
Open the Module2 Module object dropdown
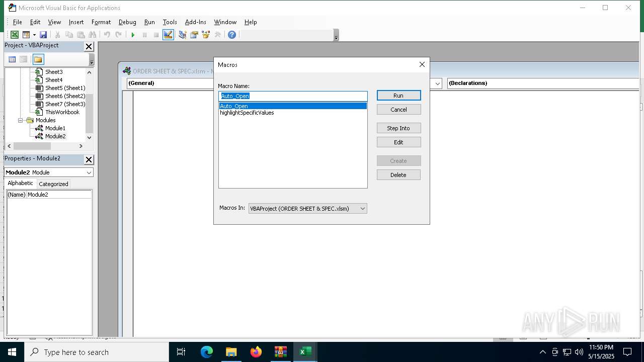point(89,172)
